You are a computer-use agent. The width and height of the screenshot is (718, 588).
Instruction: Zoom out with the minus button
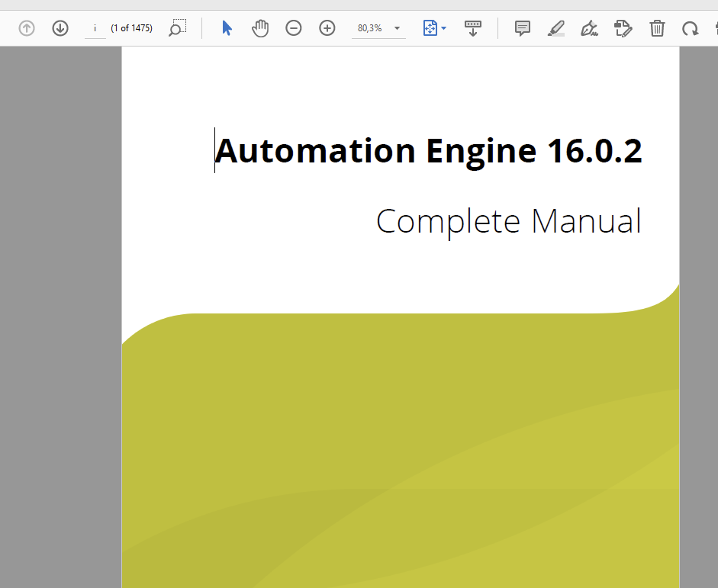pos(294,28)
